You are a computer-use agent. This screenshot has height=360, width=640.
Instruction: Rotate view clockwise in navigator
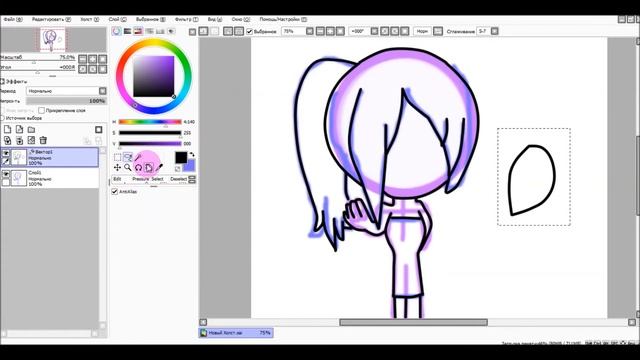(x=93, y=69)
